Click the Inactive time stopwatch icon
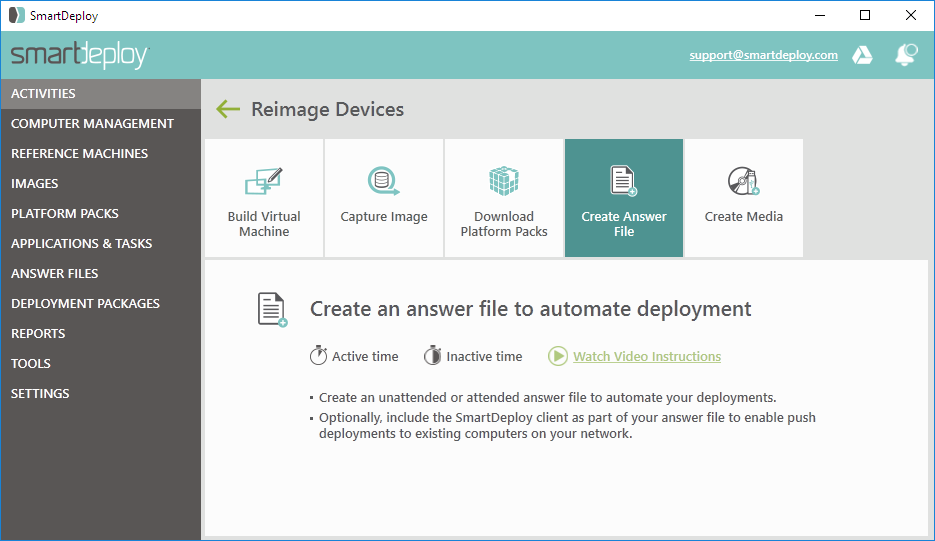The width and height of the screenshot is (935, 541). (432, 355)
